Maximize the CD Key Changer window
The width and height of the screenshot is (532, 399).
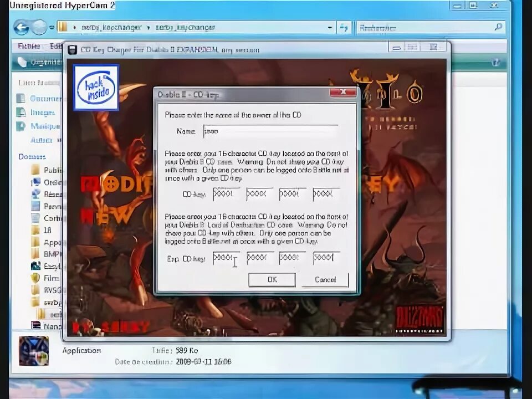(x=412, y=47)
